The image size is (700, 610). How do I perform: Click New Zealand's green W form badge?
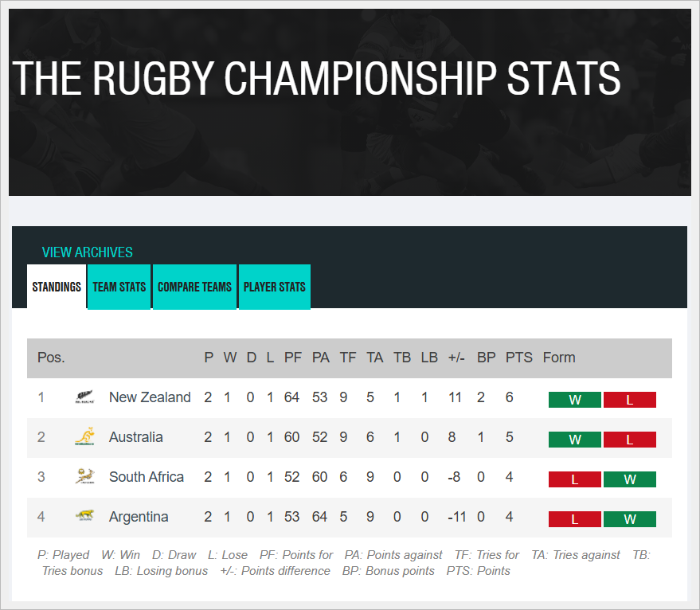[575, 400]
